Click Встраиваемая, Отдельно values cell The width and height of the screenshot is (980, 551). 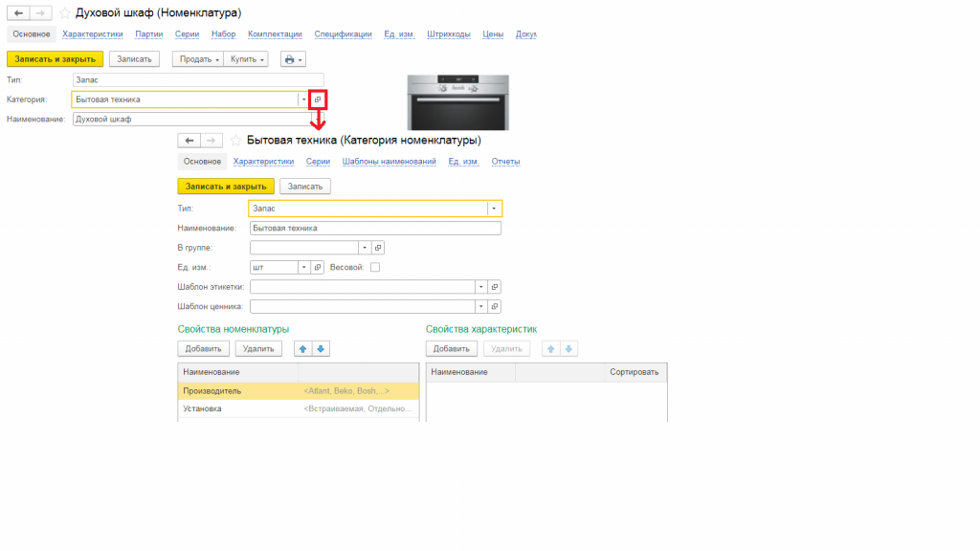tap(358, 408)
